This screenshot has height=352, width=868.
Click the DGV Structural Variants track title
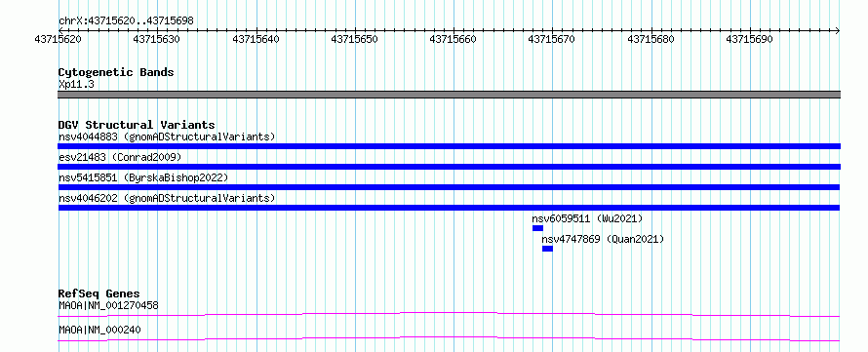click(137, 125)
